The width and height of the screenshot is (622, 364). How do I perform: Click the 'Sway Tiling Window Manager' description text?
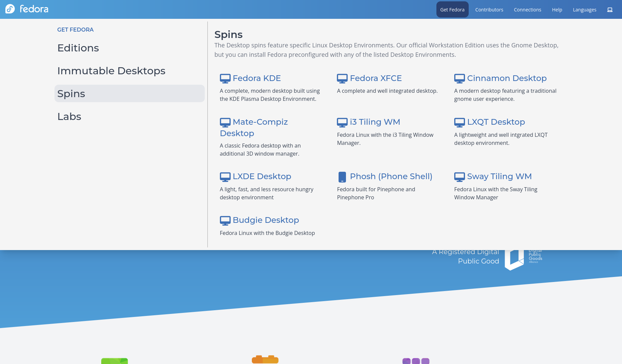coord(496,193)
